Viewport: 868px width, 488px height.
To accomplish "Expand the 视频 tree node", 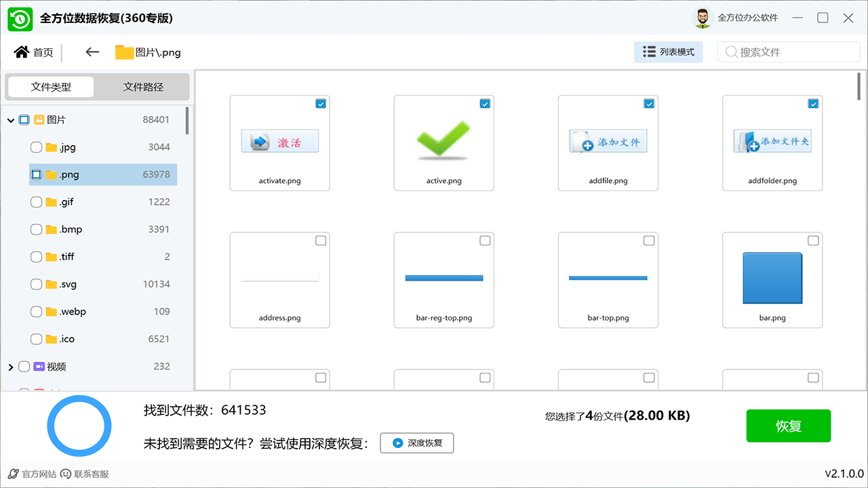I will [10, 366].
